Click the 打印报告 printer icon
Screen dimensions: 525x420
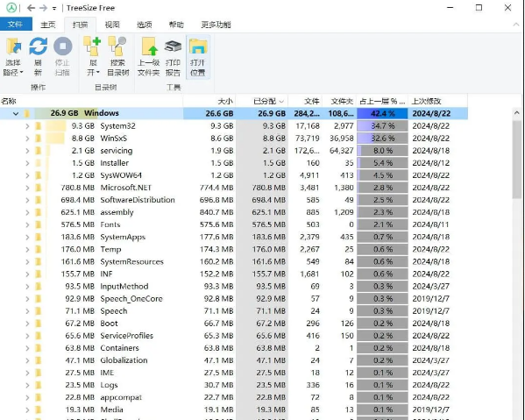tap(173, 46)
